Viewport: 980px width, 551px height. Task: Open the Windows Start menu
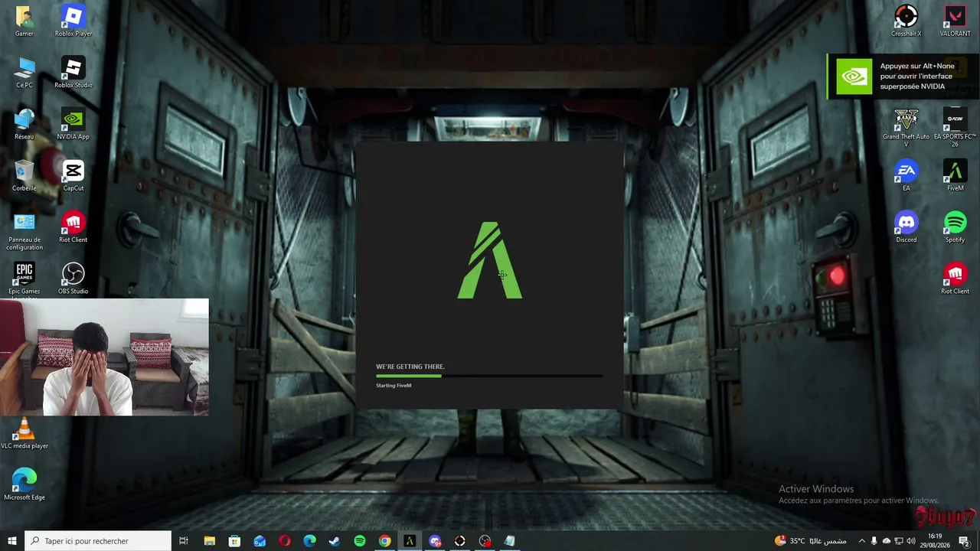click(x=12, y=541)
